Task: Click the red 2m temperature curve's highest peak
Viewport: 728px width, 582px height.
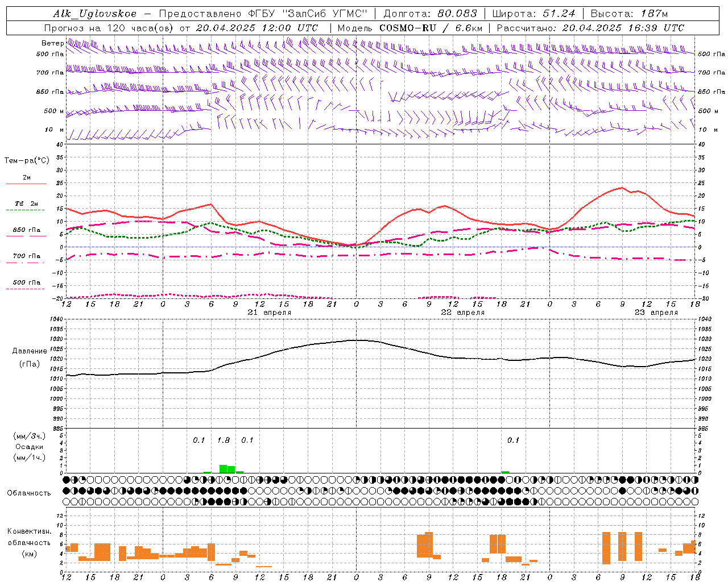Action: (622, 188)
